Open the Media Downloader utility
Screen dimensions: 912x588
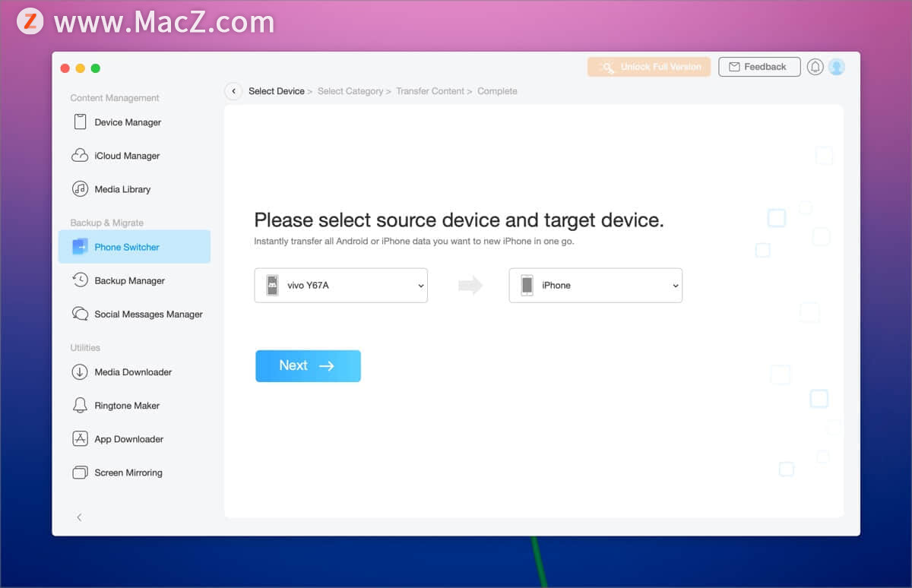(134, 372)
